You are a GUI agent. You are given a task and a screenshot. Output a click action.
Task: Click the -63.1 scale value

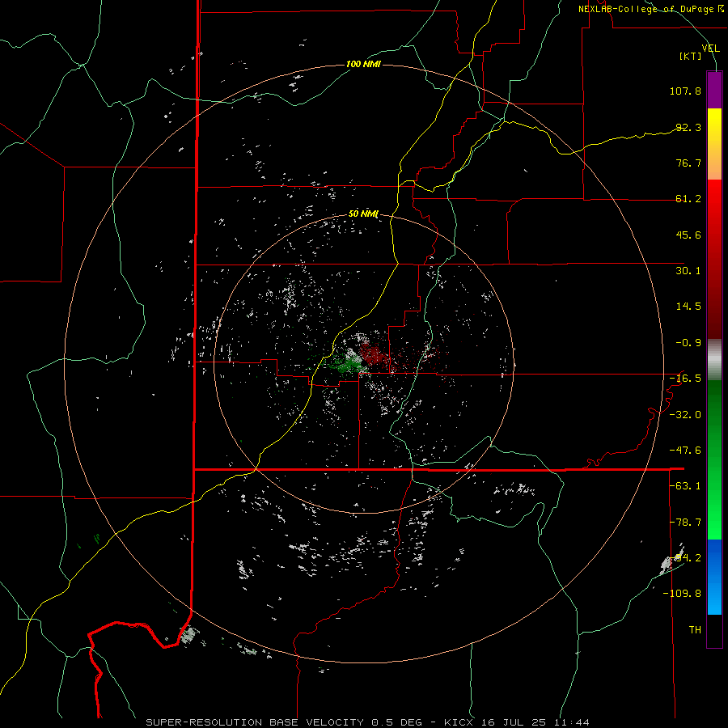tap(685, 486)
